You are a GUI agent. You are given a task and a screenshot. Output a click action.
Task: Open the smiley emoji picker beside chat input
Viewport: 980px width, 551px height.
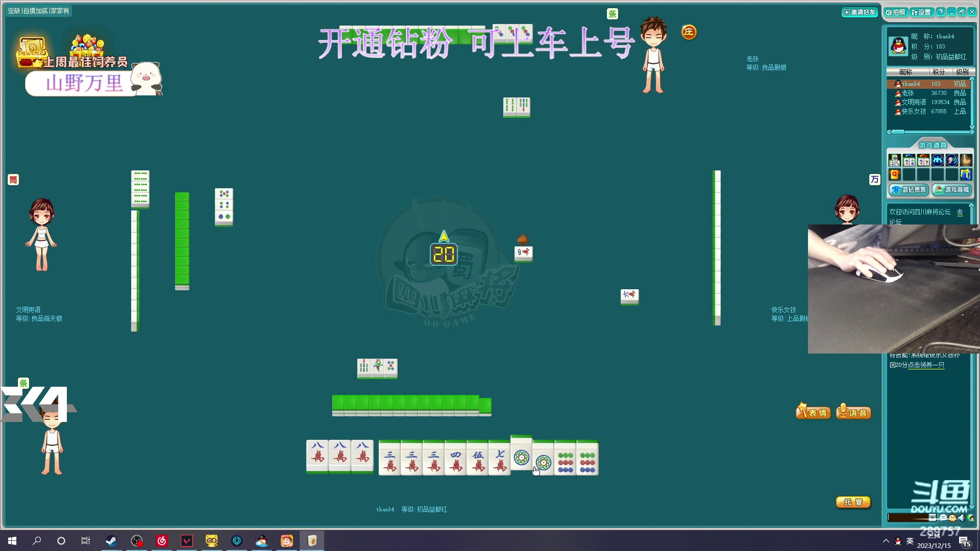pos(952,517)
